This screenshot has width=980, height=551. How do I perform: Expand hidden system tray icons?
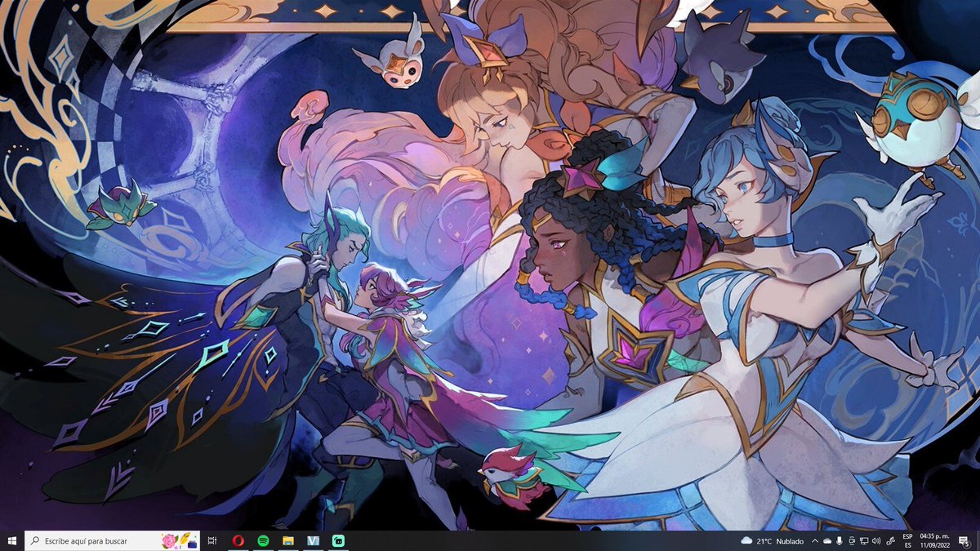(x=815, y=540)
